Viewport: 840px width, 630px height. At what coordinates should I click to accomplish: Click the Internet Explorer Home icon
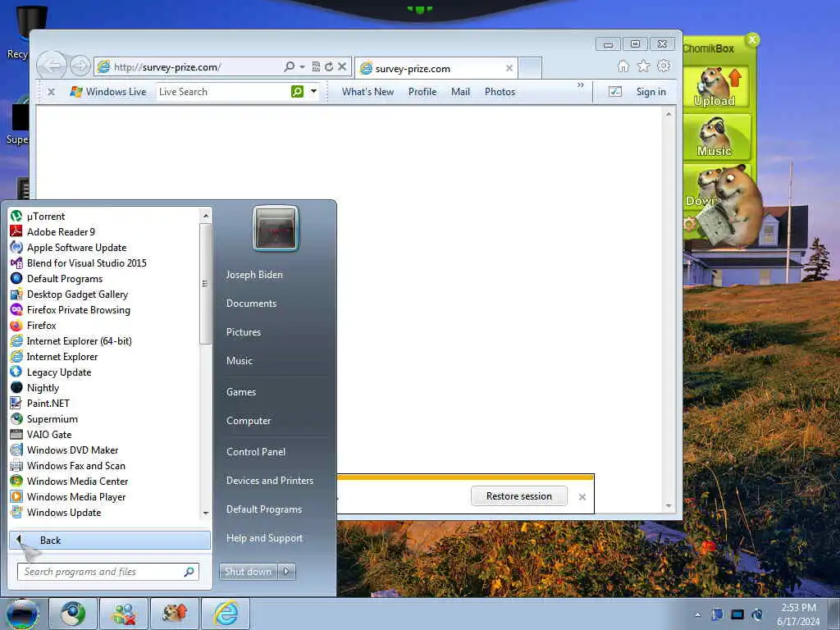pyautogui.click(x=623, y=66)
